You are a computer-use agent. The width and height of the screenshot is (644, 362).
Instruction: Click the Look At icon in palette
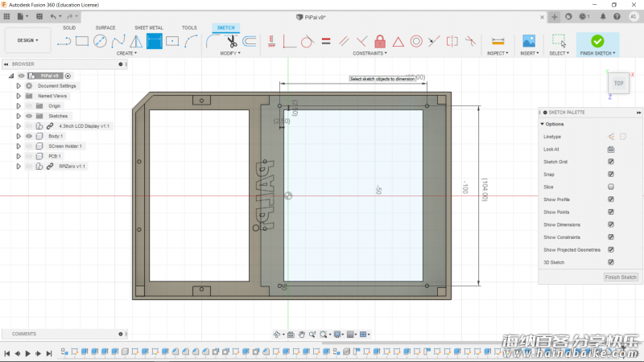pyautogui.click(x=611, y=150)
